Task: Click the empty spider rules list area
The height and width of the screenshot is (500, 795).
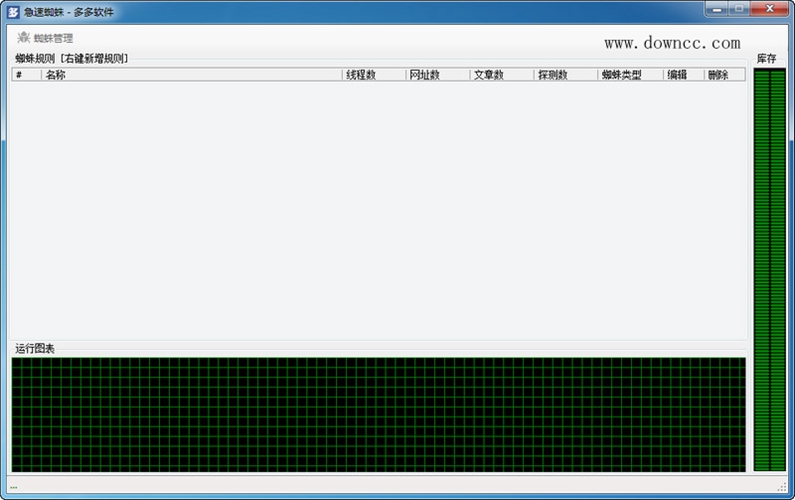Action: pos(378,210)
